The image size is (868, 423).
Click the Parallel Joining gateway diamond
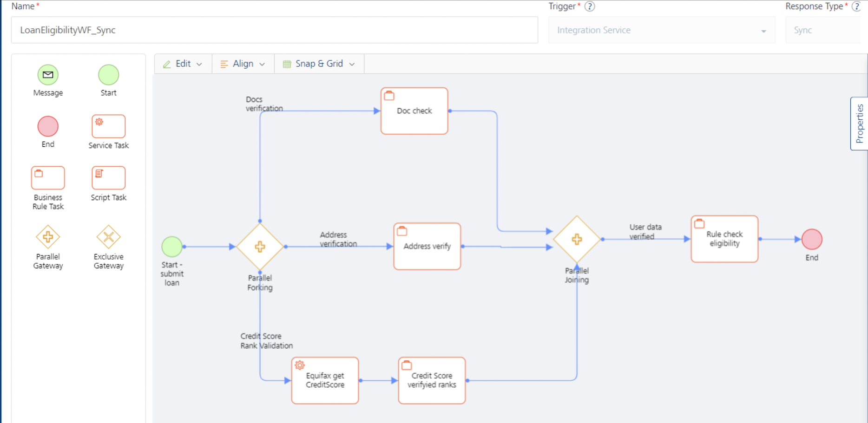[x=577, y=240]
